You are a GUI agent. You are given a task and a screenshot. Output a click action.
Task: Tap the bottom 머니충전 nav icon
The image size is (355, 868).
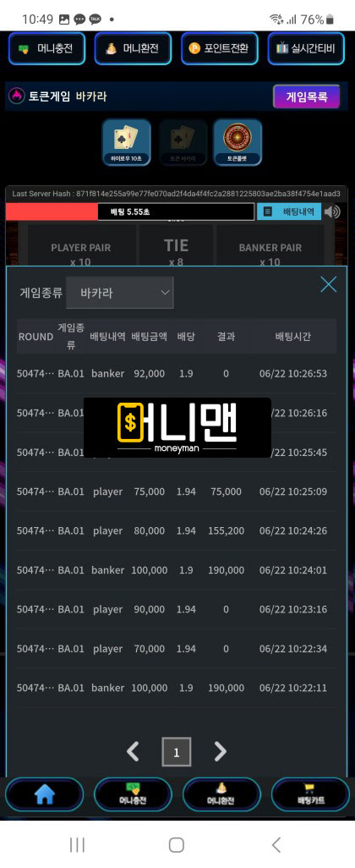point(133,795)
